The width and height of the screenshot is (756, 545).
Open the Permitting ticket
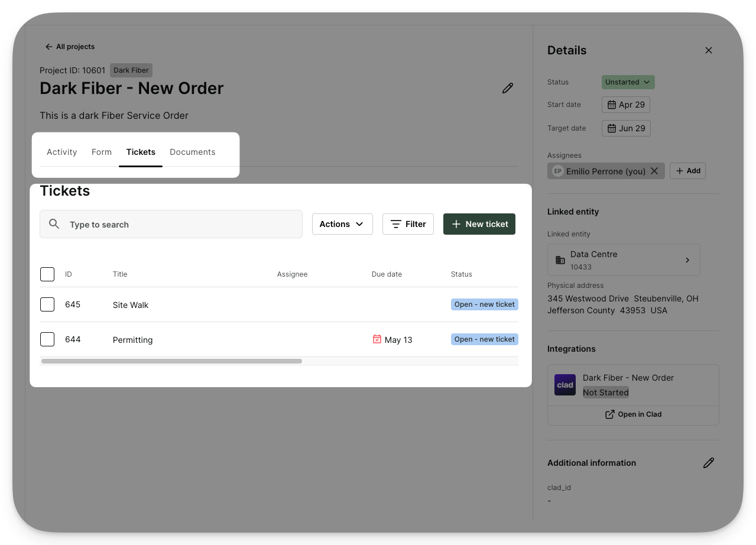click(132, 340)
